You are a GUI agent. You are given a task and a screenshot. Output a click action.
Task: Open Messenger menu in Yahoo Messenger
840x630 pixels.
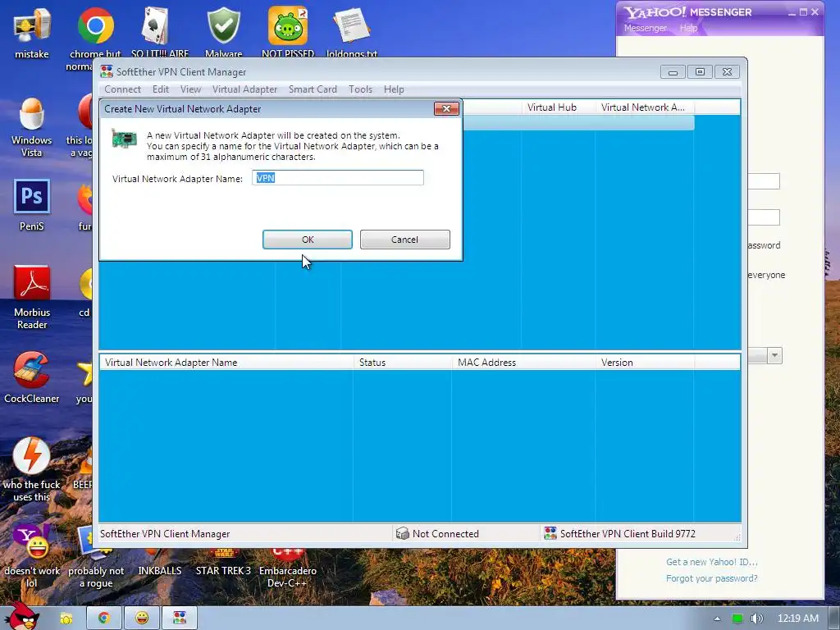click(x=645, y=28)
